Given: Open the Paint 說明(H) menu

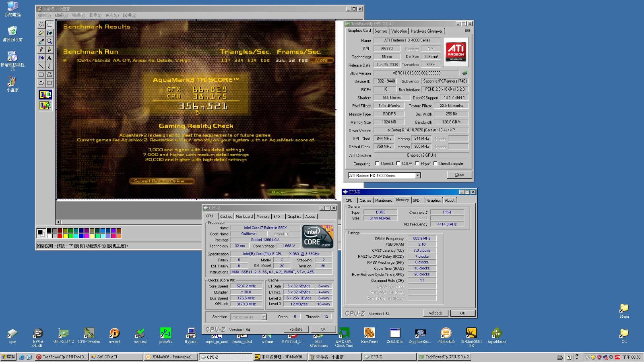Looking at the screenshot, I should 129,15.
